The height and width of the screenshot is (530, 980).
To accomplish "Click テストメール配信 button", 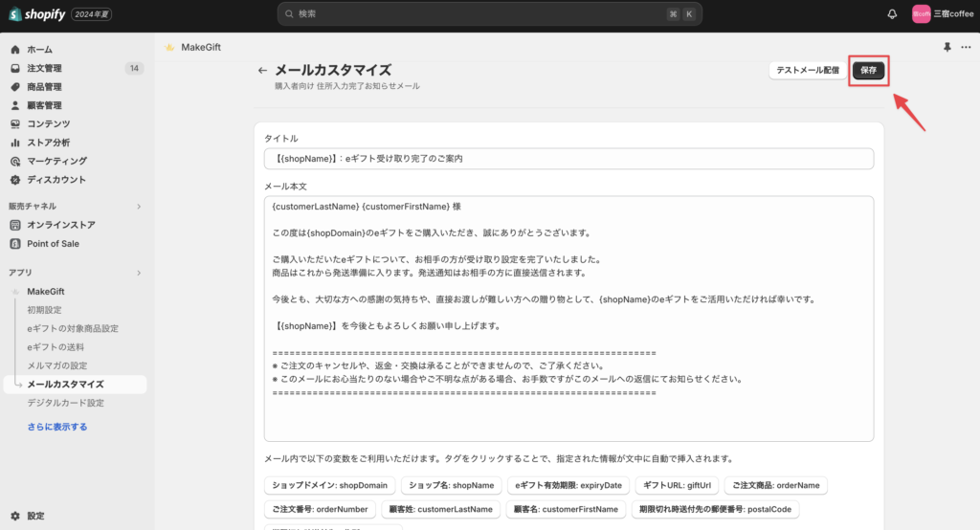I will pyautogui.click(x=808, y=70).
